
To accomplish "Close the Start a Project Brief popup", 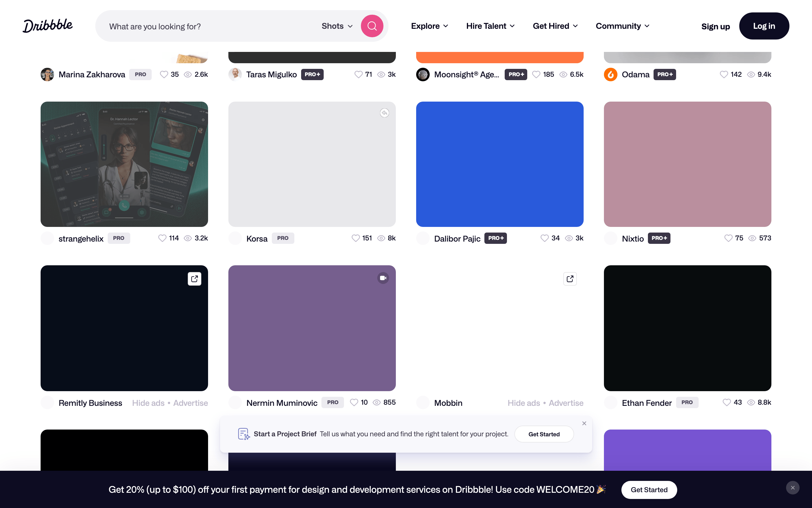I will (x=584, y=423).
